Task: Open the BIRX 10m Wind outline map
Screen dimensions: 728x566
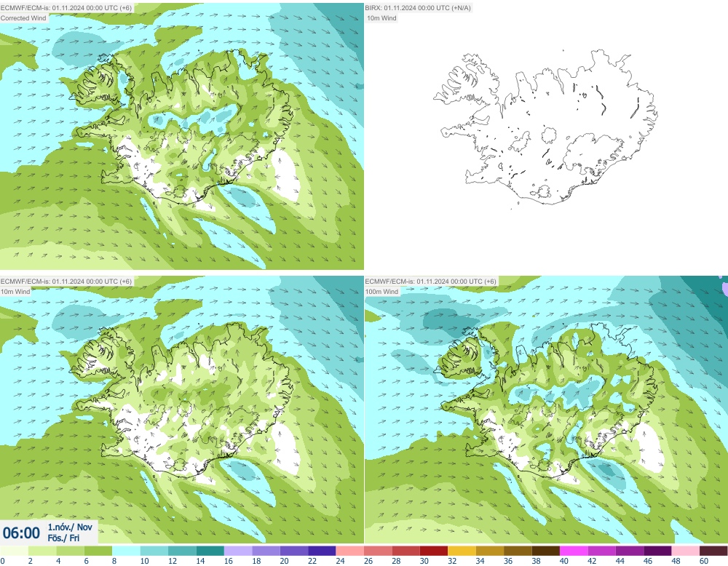Action: pos(546,136)
